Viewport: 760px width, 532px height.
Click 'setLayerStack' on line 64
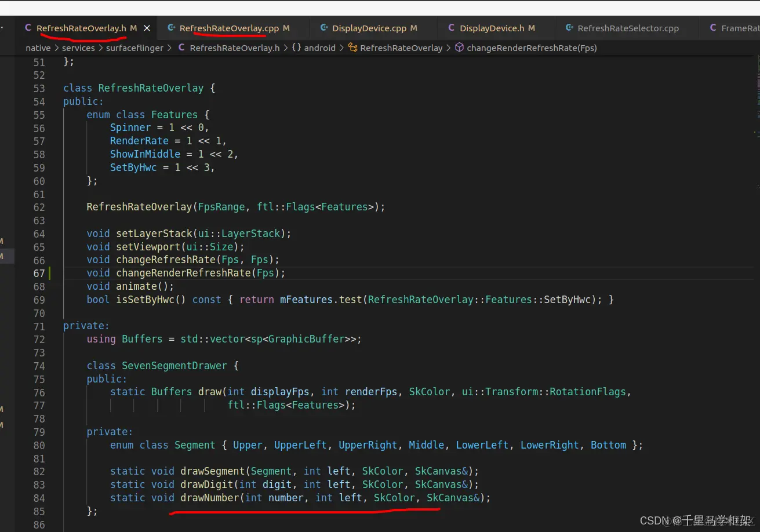(x=154, y=234)
